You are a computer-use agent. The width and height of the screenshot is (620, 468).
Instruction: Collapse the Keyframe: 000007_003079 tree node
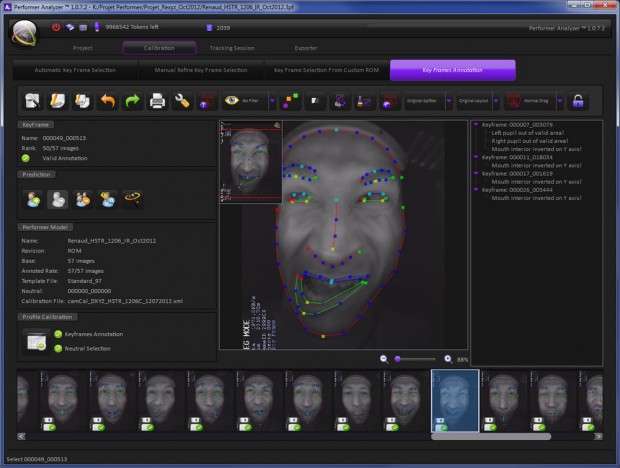click(475, 125)
